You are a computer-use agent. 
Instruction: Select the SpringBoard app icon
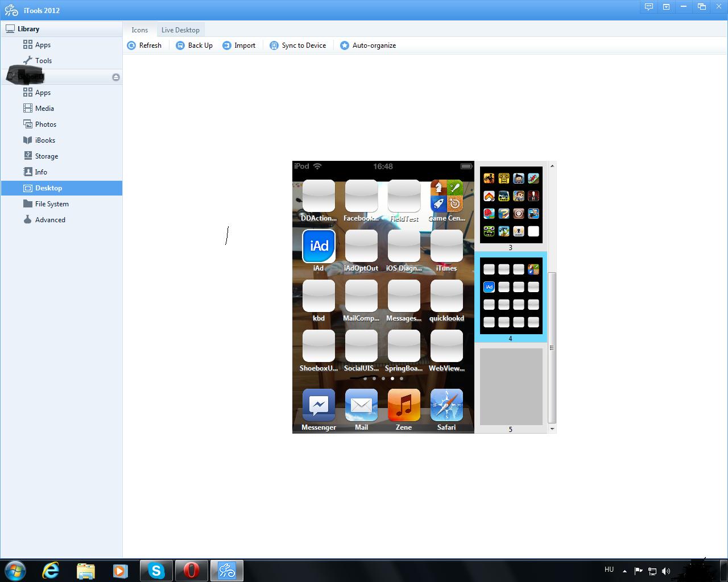404,346
